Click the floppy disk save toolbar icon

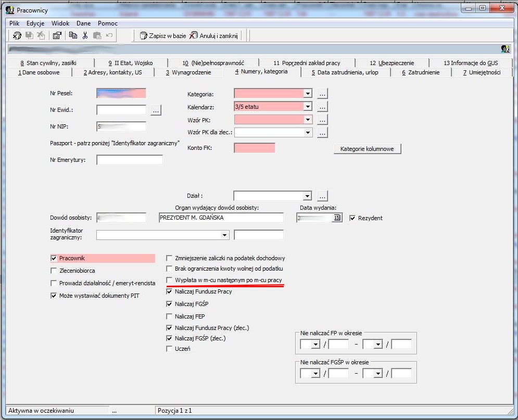click(x=29, y=35)
